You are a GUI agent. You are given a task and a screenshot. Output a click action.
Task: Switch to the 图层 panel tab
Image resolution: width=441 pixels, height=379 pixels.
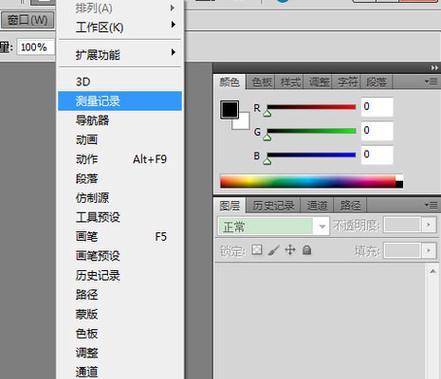[x=230, y=205]
